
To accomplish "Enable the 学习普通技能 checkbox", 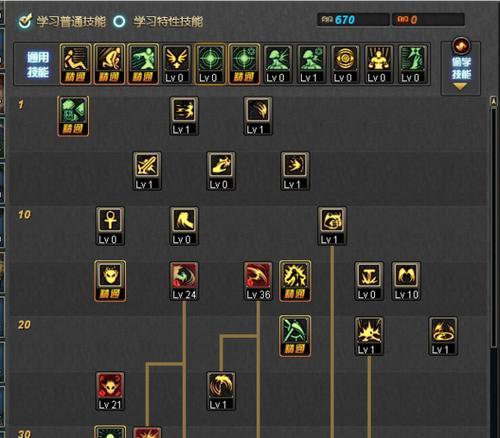I will pos(25,21).
